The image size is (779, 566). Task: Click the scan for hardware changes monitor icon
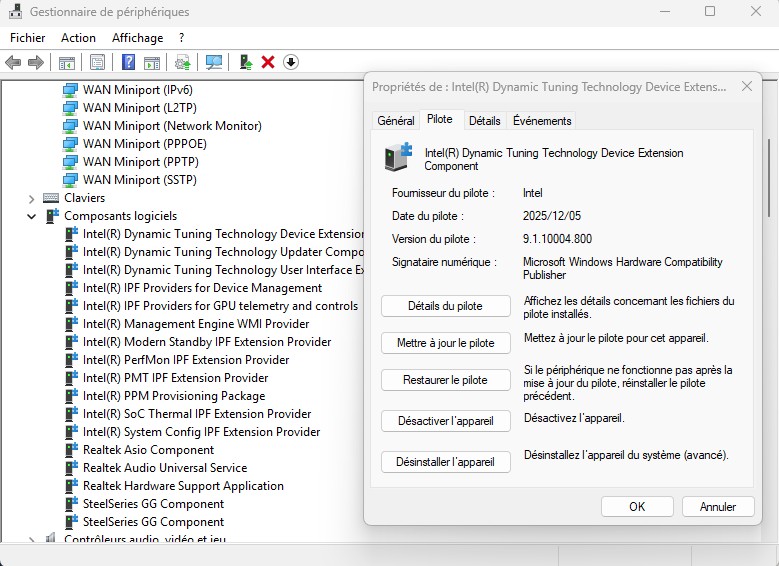click(x=214, y=62)
